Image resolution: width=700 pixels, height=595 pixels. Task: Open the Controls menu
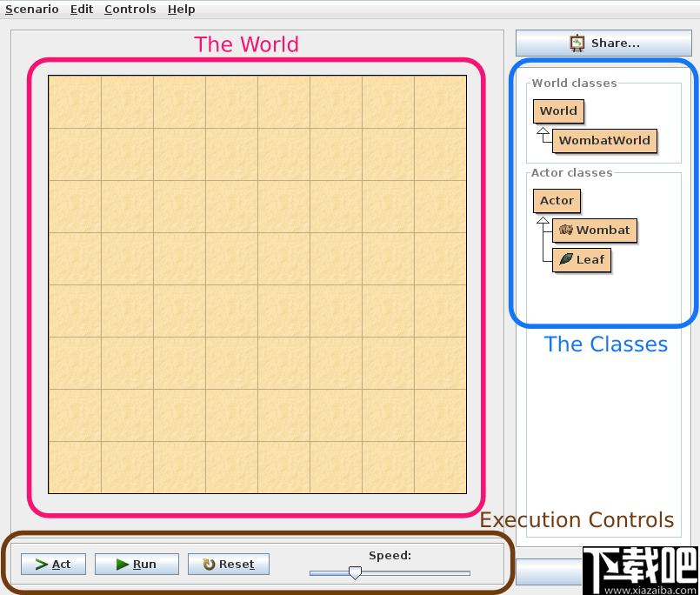(x=130, y=10)
